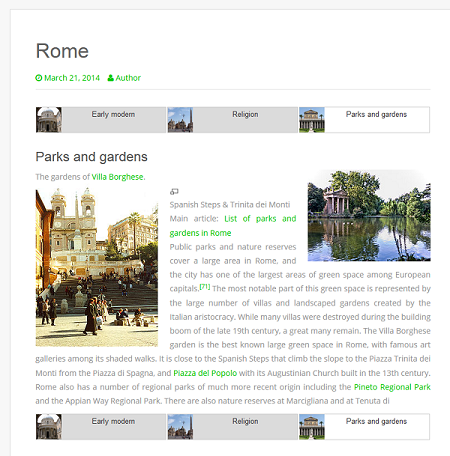
Task: Click the Spanish Steps & Trinita dei Monti caption
Action: tap(230, 205)
